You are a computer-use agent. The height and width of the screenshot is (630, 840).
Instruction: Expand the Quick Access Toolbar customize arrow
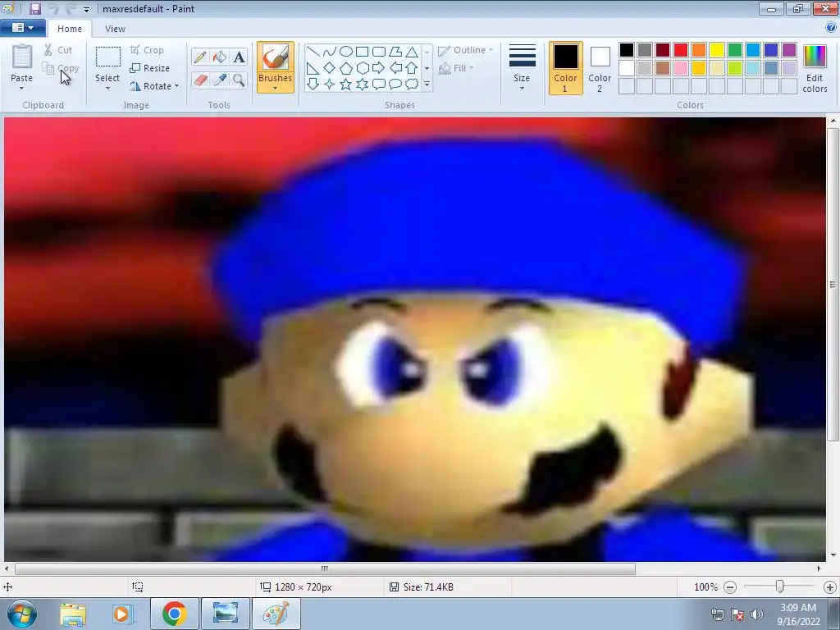(x=86, y=10)
